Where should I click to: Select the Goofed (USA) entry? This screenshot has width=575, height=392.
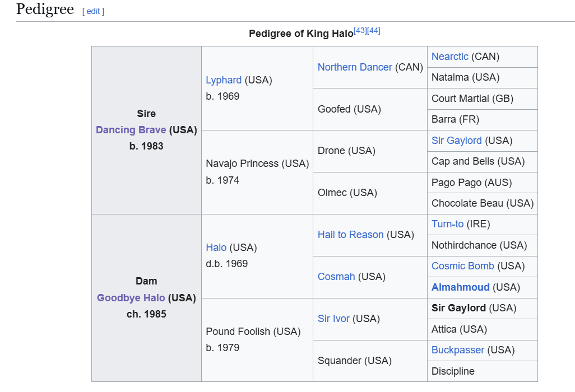coord(350,109)
